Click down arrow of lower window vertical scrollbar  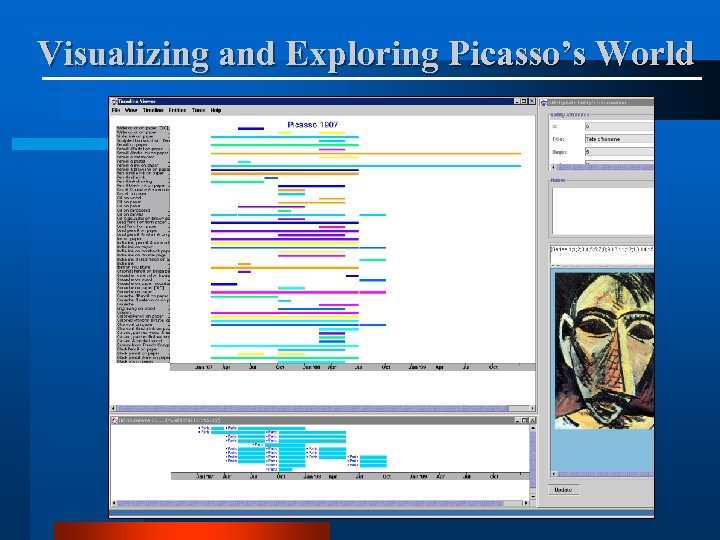click(533, 497)
